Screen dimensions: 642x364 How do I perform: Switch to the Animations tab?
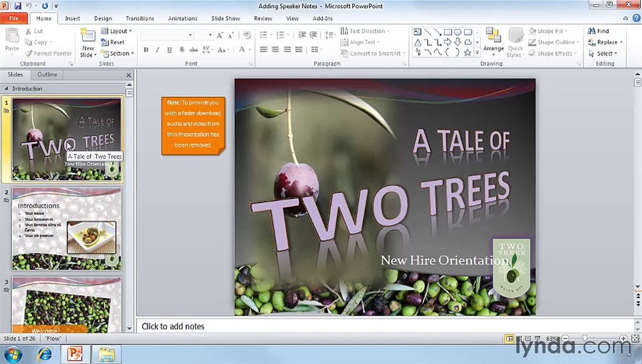182,18
